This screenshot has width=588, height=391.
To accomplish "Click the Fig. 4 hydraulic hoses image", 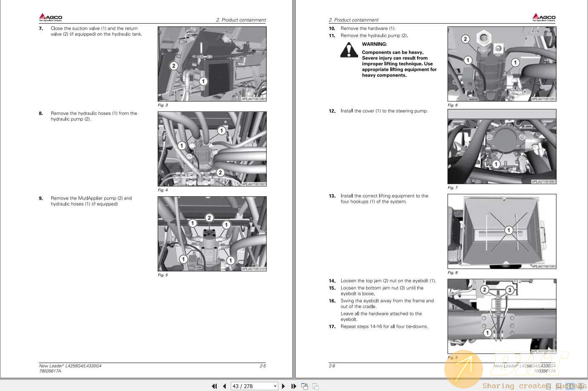I will click(212, 149).
